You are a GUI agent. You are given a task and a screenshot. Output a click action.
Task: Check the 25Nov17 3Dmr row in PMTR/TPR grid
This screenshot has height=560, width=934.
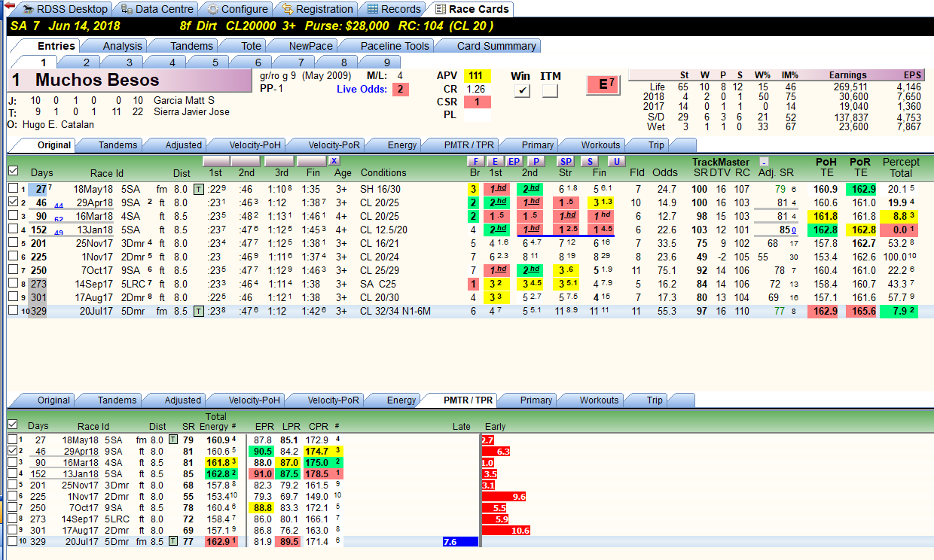tap(13, 485)
